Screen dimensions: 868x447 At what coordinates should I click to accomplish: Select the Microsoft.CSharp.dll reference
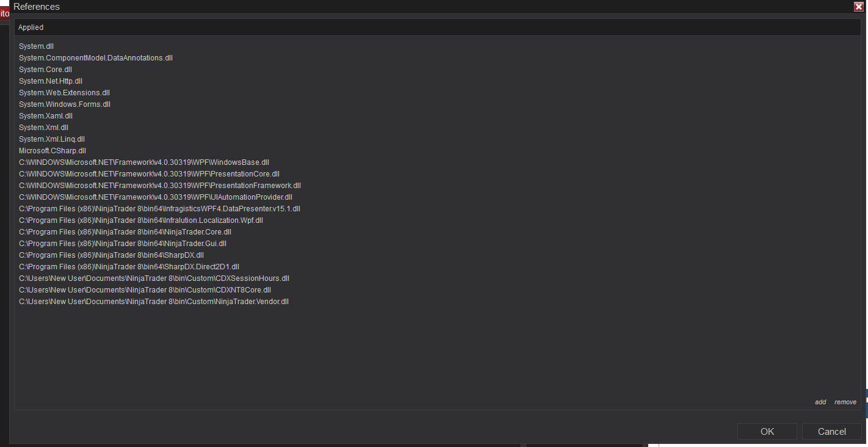click(x=52, y=151)
